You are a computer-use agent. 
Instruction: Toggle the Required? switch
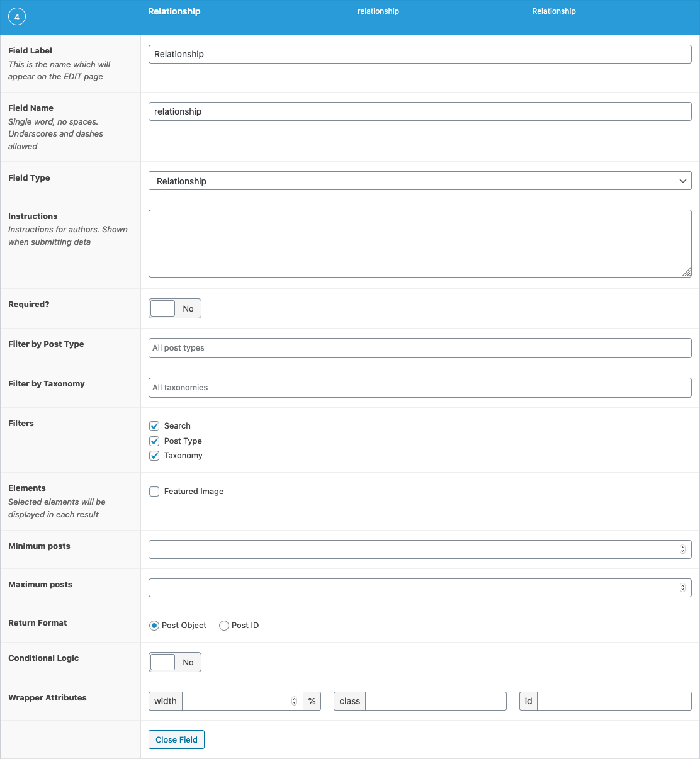175,308
